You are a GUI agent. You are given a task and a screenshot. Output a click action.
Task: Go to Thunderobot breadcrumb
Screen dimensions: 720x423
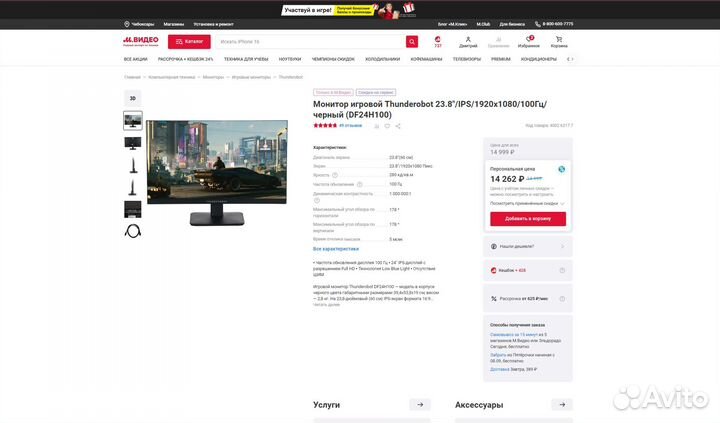click(291, 77)
